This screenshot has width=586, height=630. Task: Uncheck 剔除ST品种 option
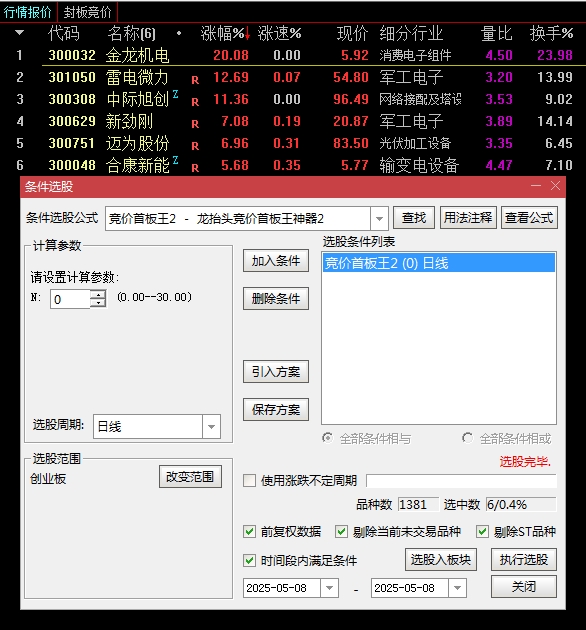(482, 532)
